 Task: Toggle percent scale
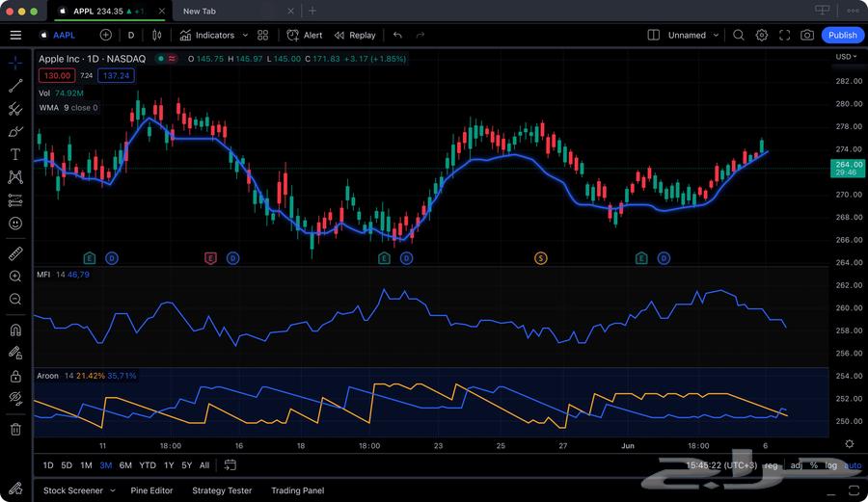(814, 465)
